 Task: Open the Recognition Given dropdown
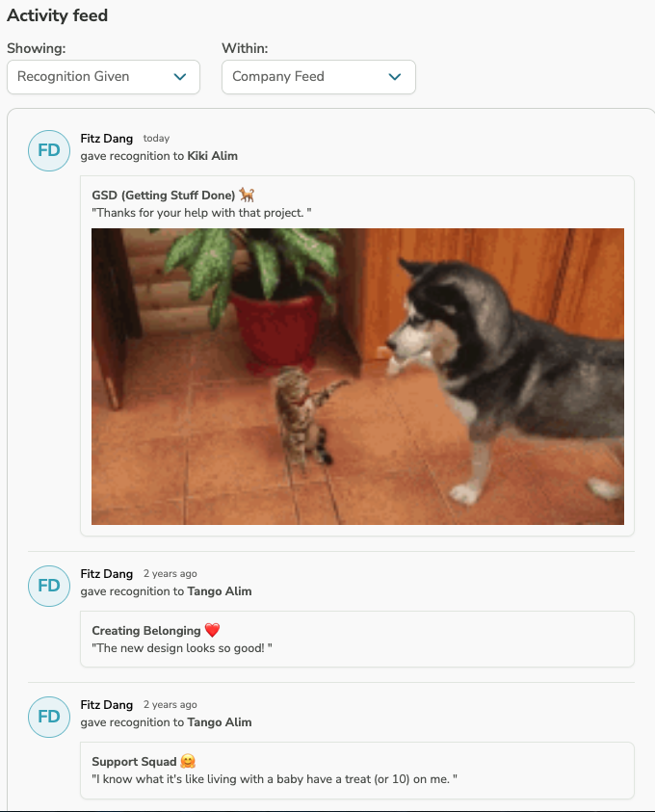[104, 77]
